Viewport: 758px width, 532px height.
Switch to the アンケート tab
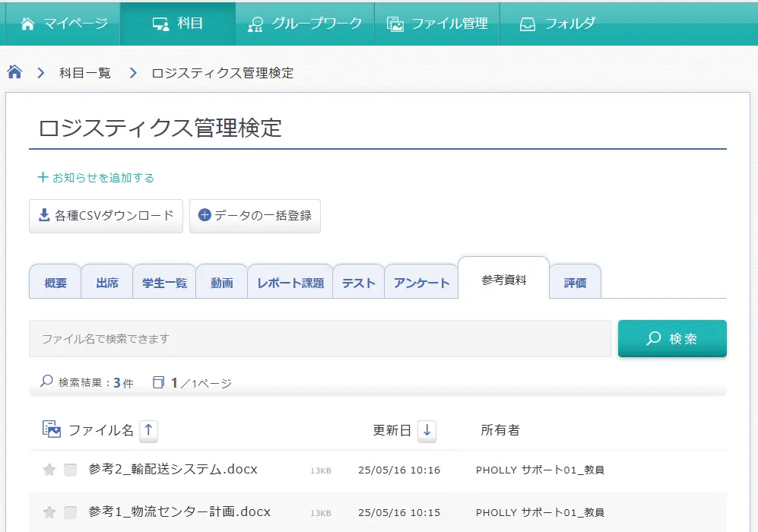pyautogui.click(x=421, y=283)
